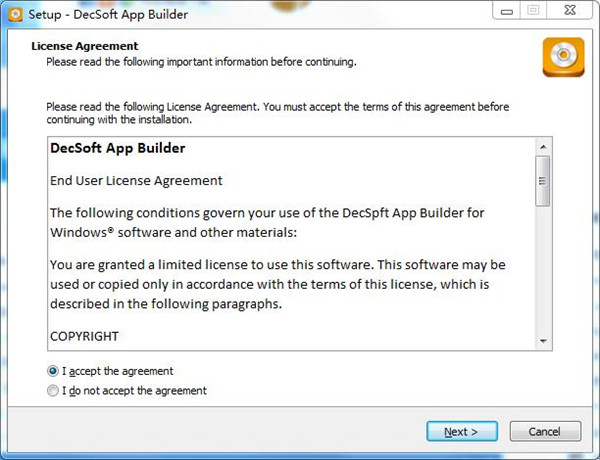Image resolution: width=600 pixels, height=460 pixels.
Task: Click the license text scroll down arrow
Action: [543, 341]
